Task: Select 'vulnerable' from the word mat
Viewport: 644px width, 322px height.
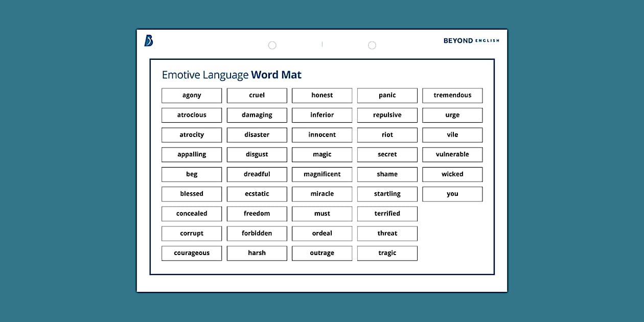Action: (452, 154)
